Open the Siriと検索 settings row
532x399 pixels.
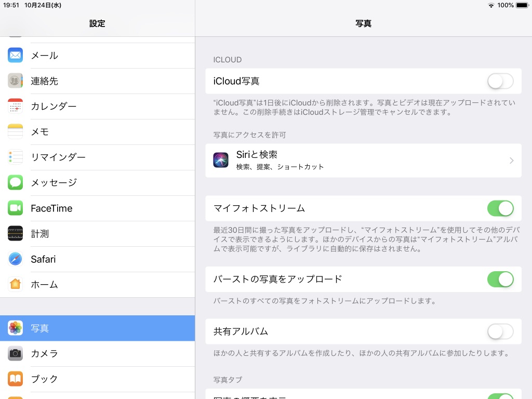tap(363, 161)
